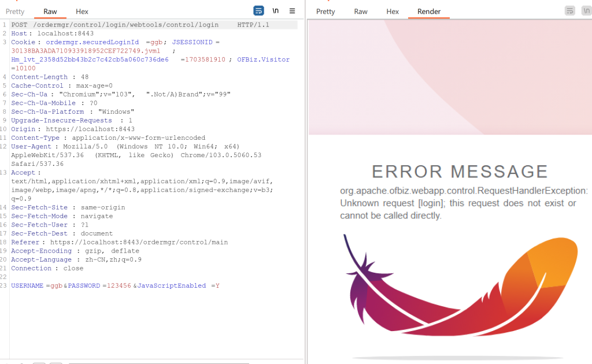
Task: Select the request Raw tab
Action: 50,12
